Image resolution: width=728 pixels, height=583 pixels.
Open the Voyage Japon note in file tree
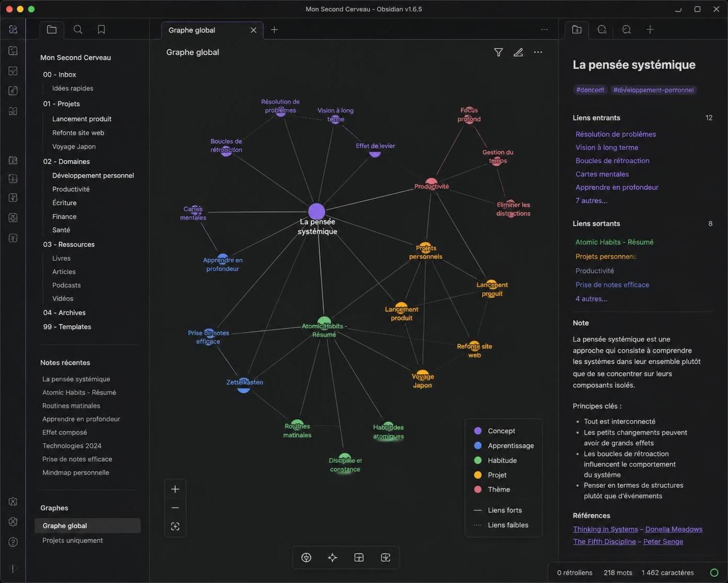click(74, 147)
